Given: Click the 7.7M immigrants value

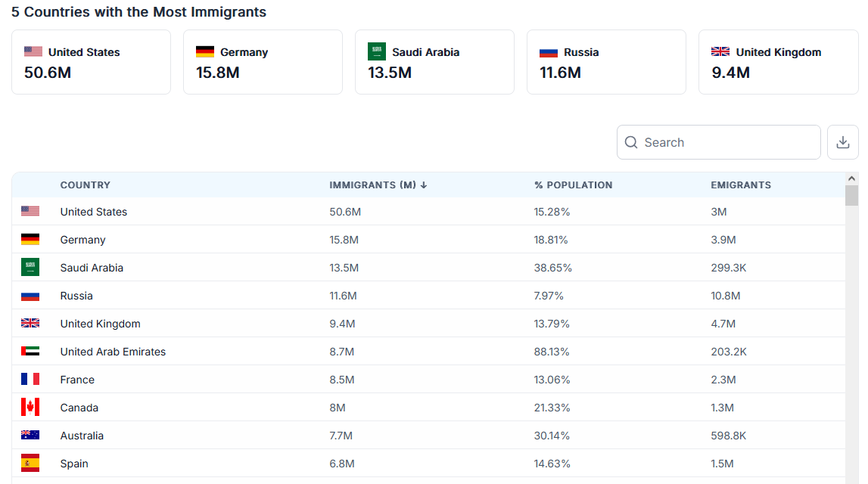Looking at the screenshot, I should [x=341, y=436].
